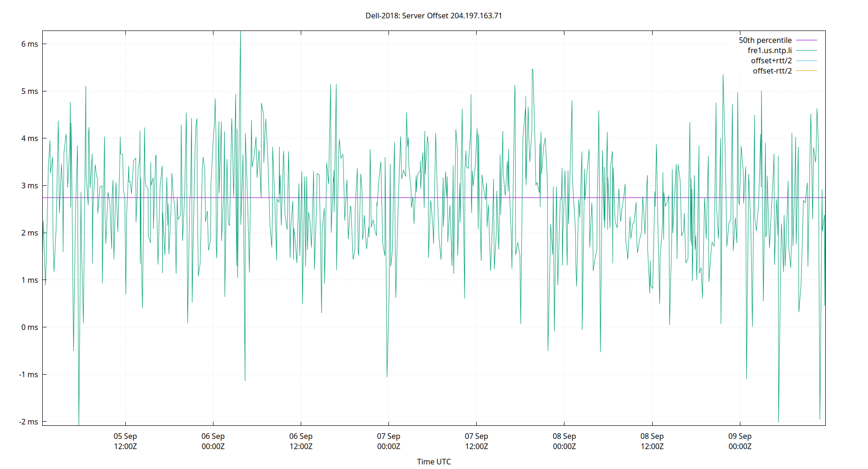Toggle the fre1.us.ntp.li legend entry
The height and width of the screenshot is (469, 868).
(770, 50)
